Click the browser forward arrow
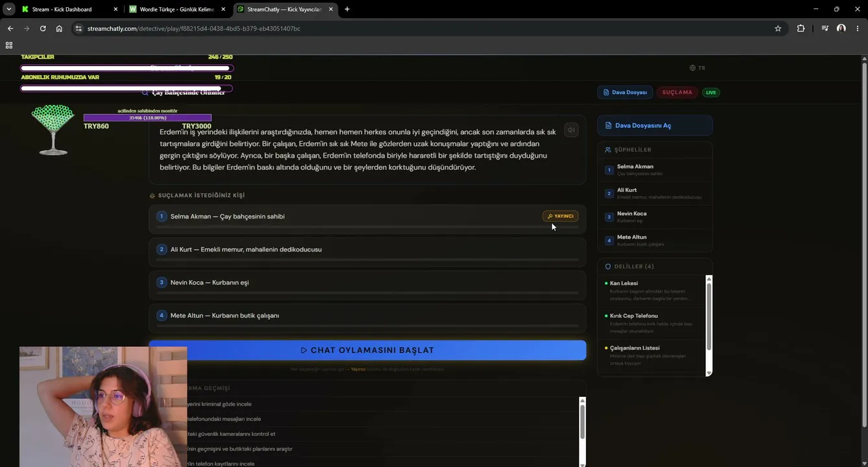The height and width of the screenshot is (467, 868). (27, 29)
